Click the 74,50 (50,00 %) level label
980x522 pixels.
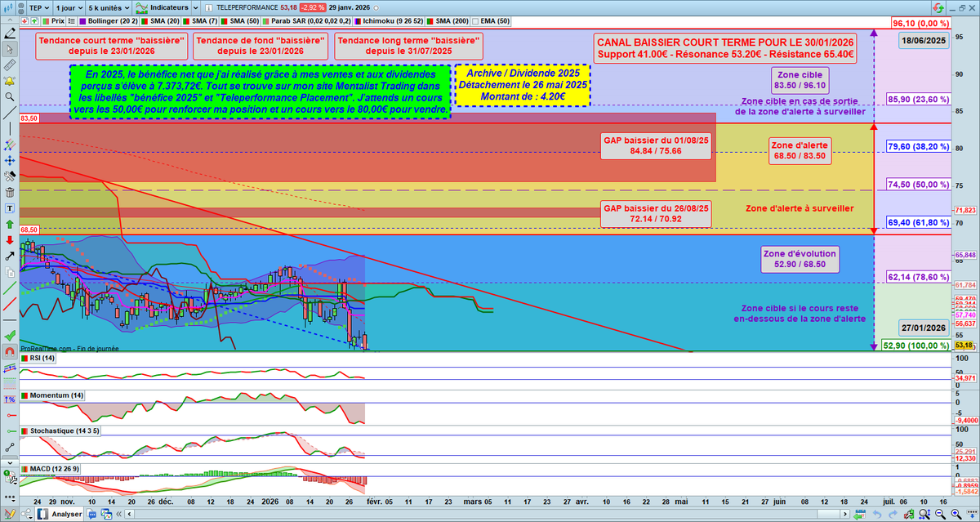pos(918,185)
